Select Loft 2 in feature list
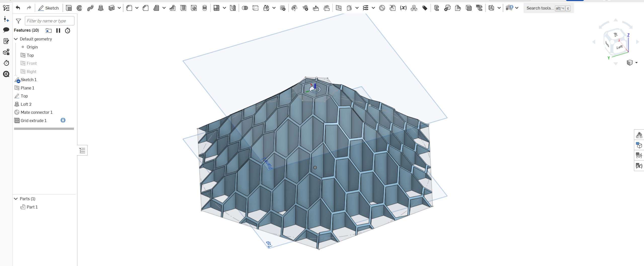 [x=26, y=104]
